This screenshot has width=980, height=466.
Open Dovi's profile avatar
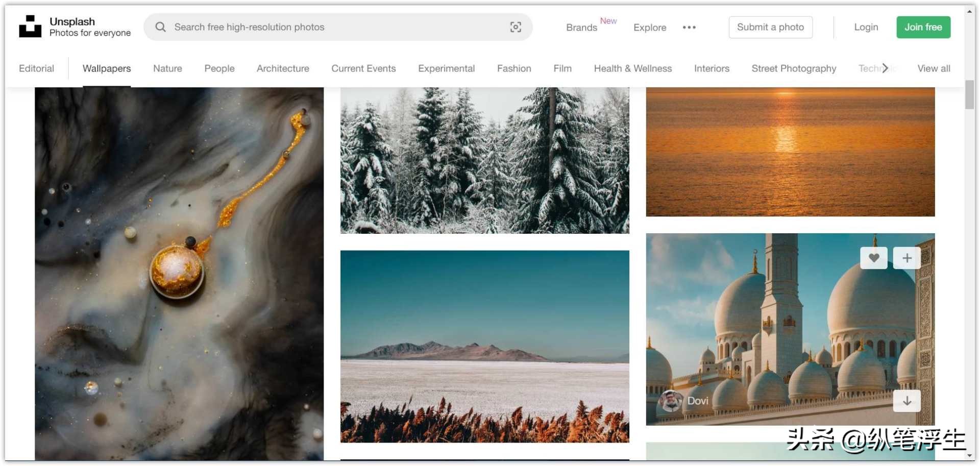[x=670, y=401]
